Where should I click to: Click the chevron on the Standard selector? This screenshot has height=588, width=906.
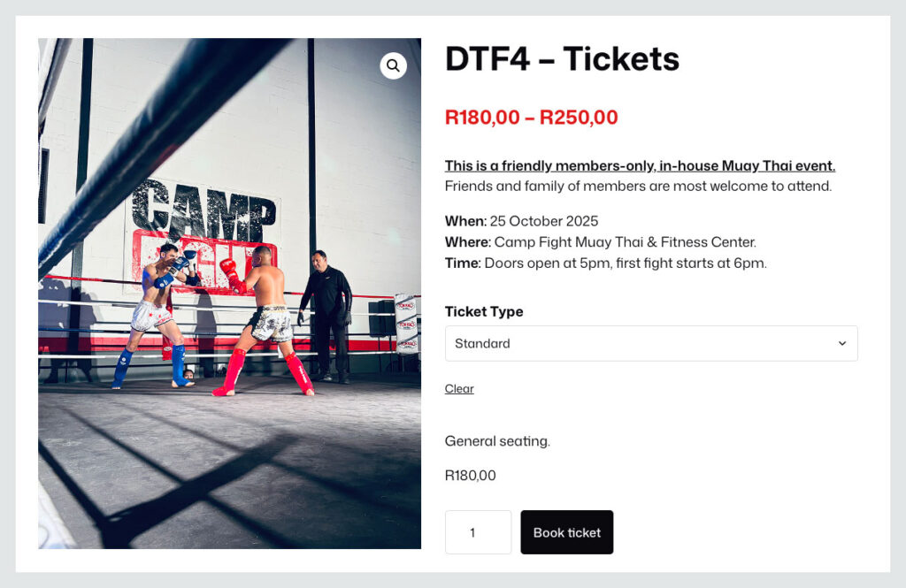click(x=843, y=343)
